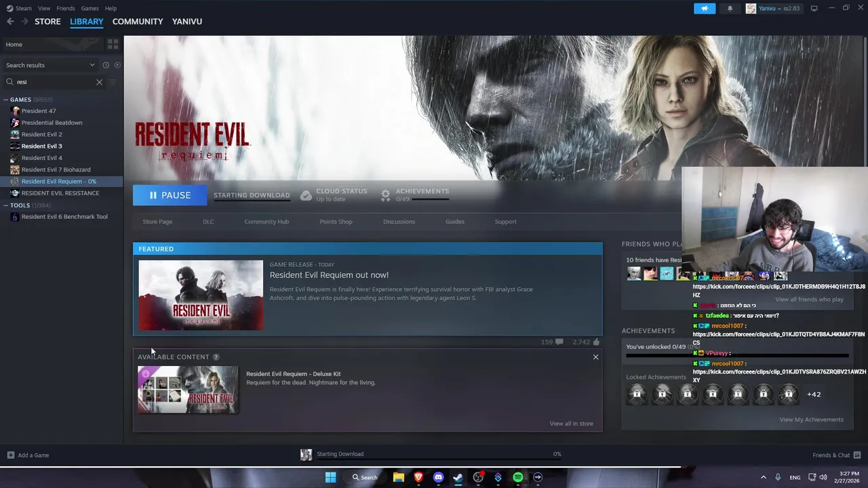Open the Available Content help question mark
868x488 pixels.
pos(216,357)
